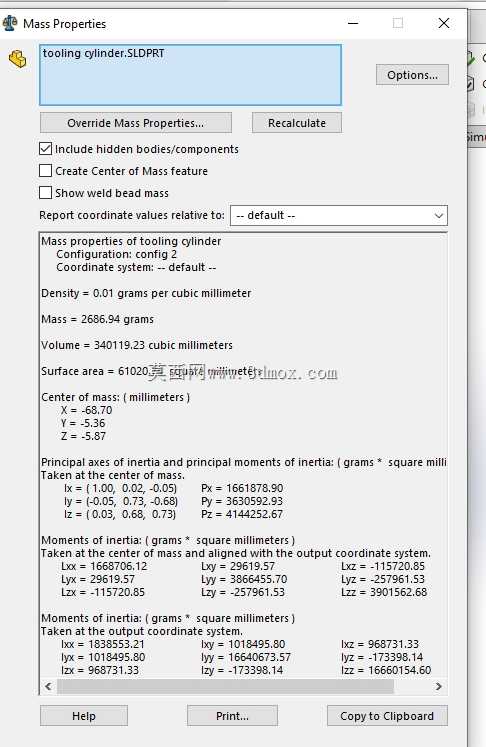Toggle Include hidden bodies/components checkbox
Viewport: 486px width, 747px height.
[45, 149]
